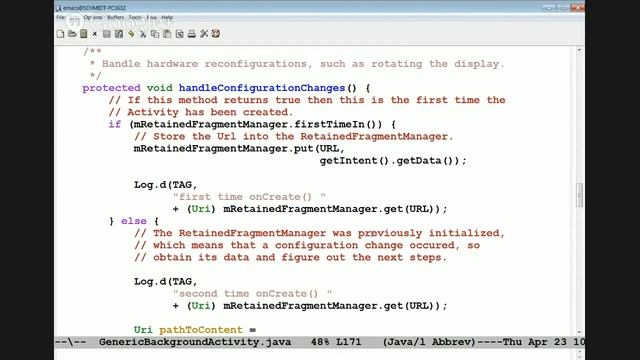640x360 pixels.
Task: Click comment line '// Activity has been created.'
Action: coord(201,112)
